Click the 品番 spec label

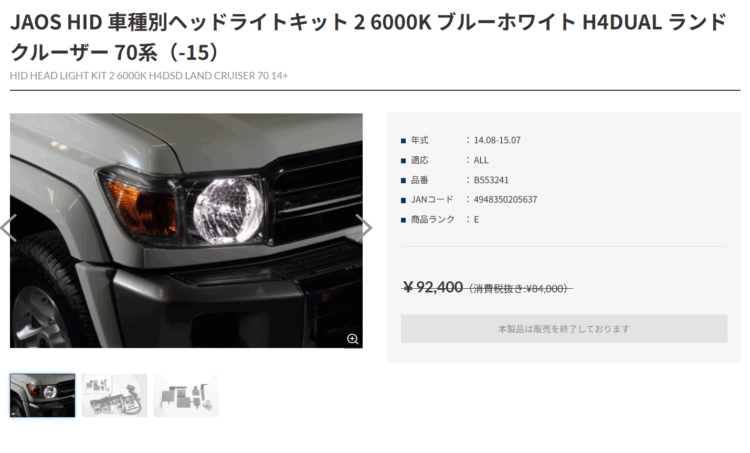(419, 180)
